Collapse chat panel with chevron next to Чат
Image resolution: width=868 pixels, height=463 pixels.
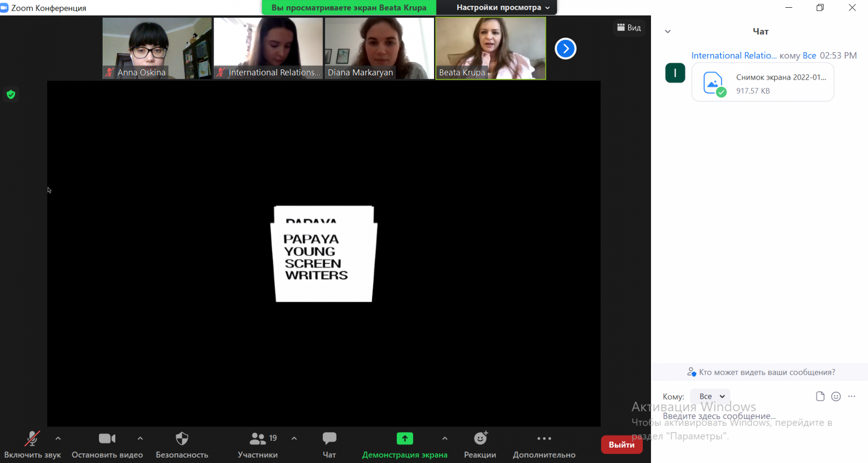coord(668,31)
